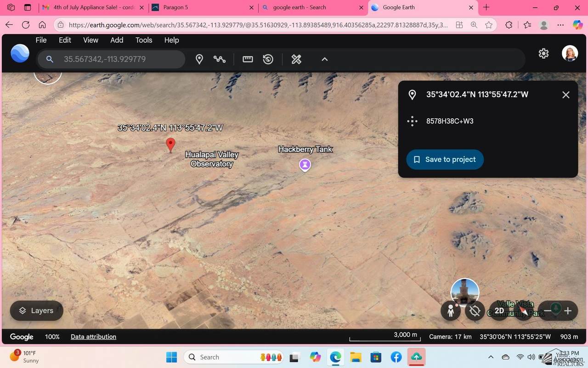Click coordinates 35°34'02.4"N 113°55'47.2"W in the info card
The image size is (588, 368).
click(477, 94)
